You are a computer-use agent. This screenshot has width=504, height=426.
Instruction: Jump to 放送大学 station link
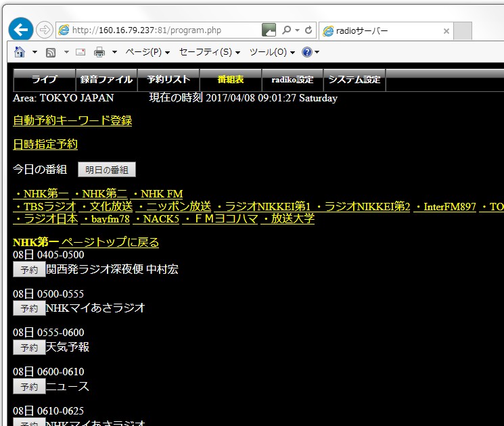(x=288, y=219)
